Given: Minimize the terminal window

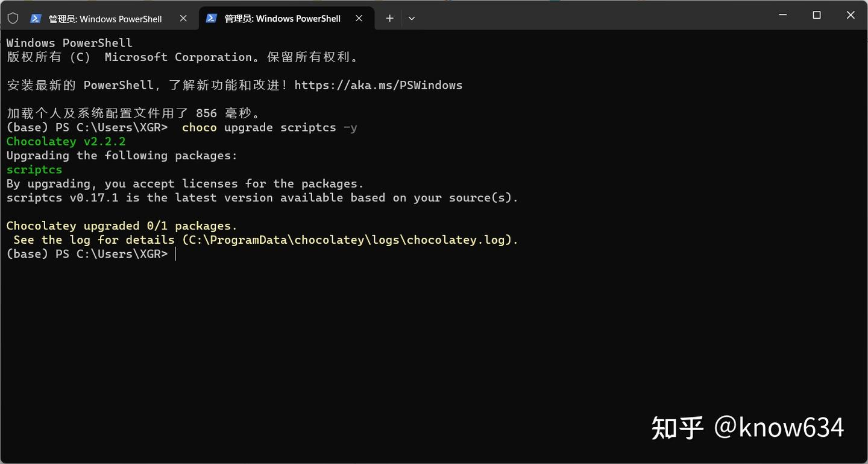Looking at the screenshot, I should (x=782, y=14).
